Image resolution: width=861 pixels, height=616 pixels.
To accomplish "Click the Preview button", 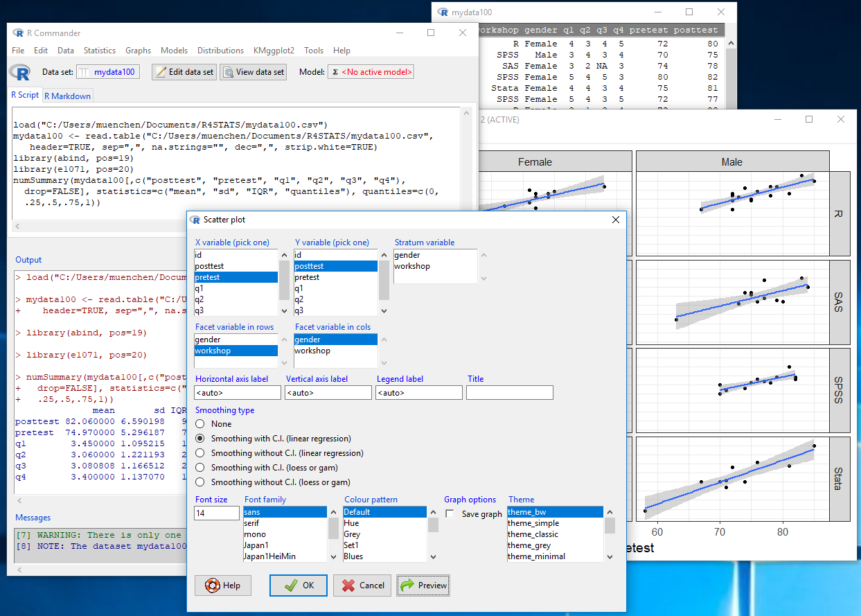I will (x=423, y=586).
